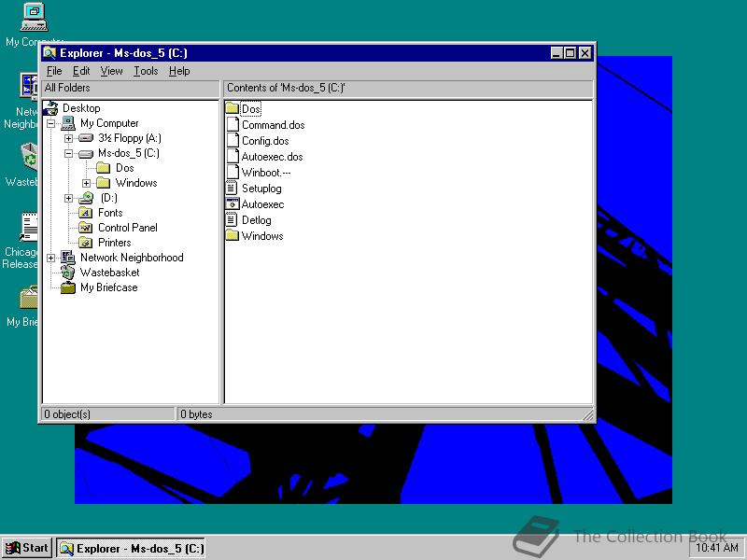Image resolution: width=747 pixels, height=560 pixels.
Task: Click the 'Setuplog' file name
Action: tap(261, 189)
